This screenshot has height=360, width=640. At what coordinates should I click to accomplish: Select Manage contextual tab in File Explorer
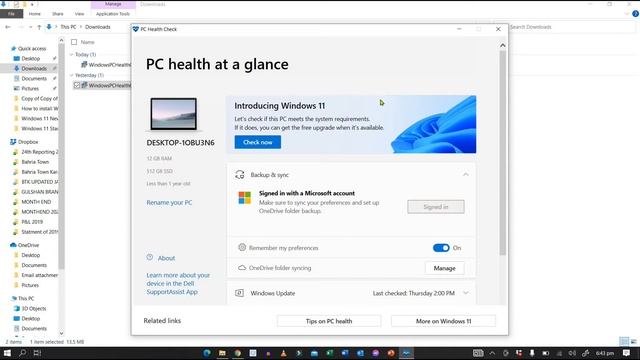pyautogui.click(x=113, y=4)
